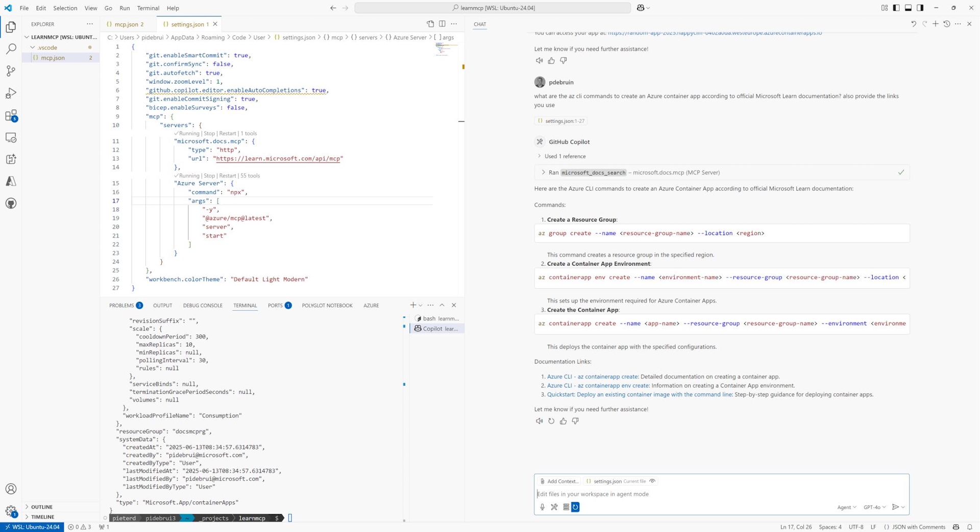Open the Extensions view
The width and height of the screenshot is (980, 532).
11,116
